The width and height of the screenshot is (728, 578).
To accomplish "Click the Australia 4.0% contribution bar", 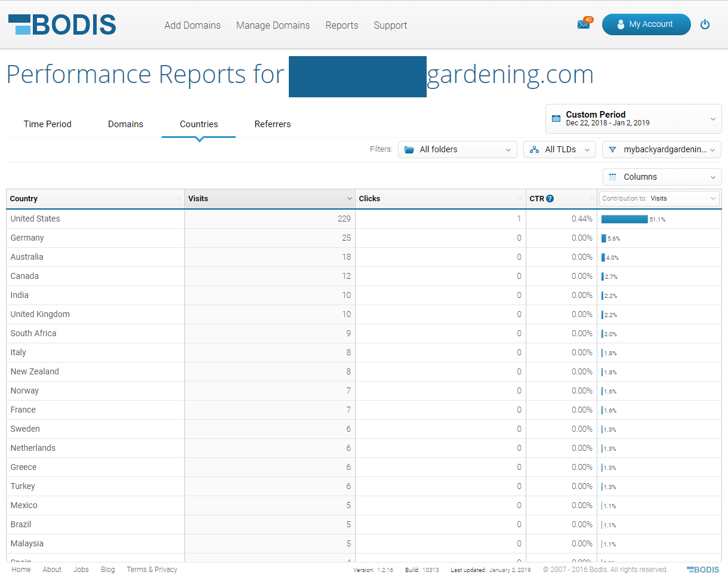I will point(603,257).
